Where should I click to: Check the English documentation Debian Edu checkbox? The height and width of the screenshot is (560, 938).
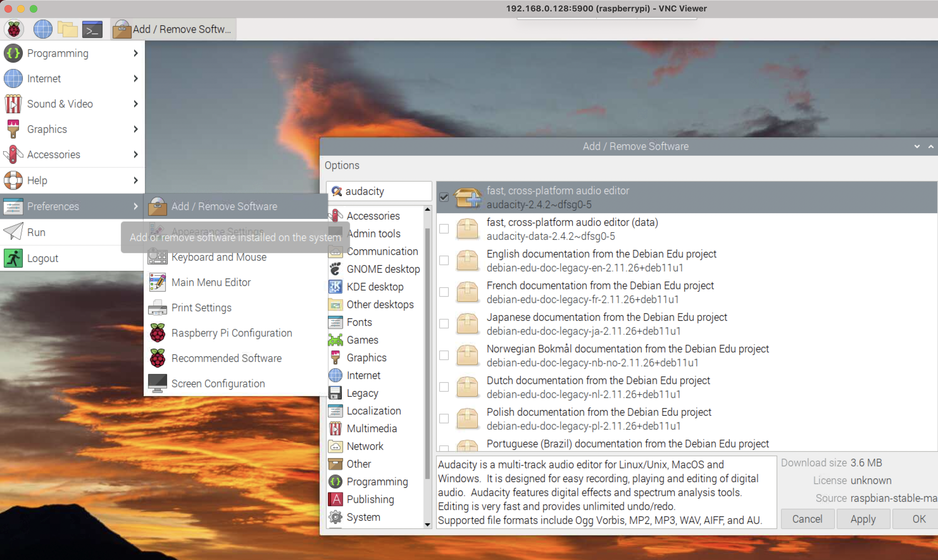(444, 261)
